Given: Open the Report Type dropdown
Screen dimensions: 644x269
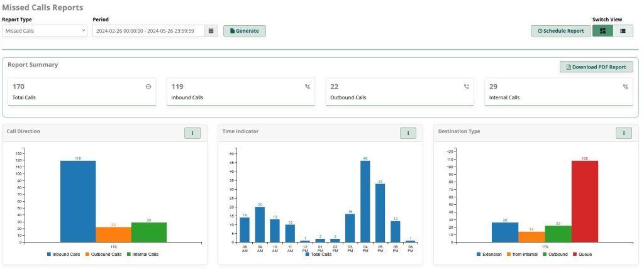Looking at the screenshot, I should (x=45, y=31).
